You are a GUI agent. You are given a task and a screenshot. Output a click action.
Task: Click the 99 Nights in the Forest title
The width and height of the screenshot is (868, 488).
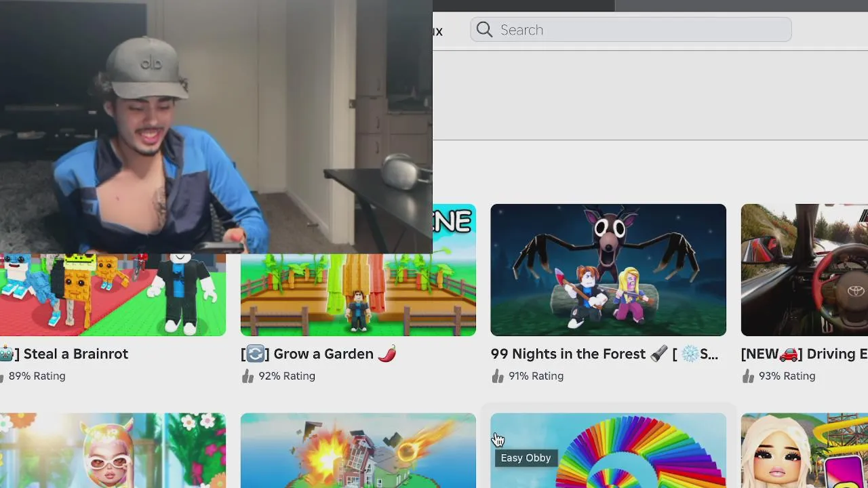604,354
